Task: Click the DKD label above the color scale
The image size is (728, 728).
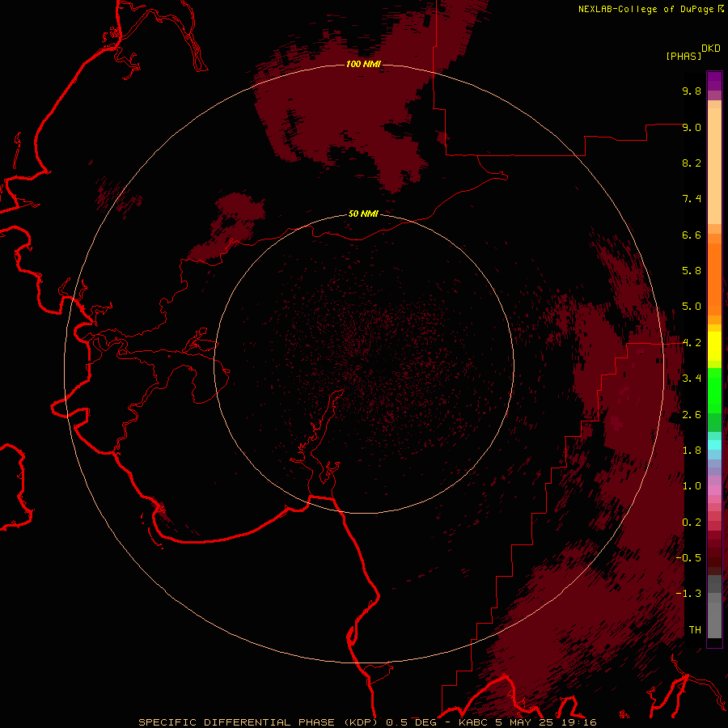Action: pyautogui.click(x=711, y=49)
